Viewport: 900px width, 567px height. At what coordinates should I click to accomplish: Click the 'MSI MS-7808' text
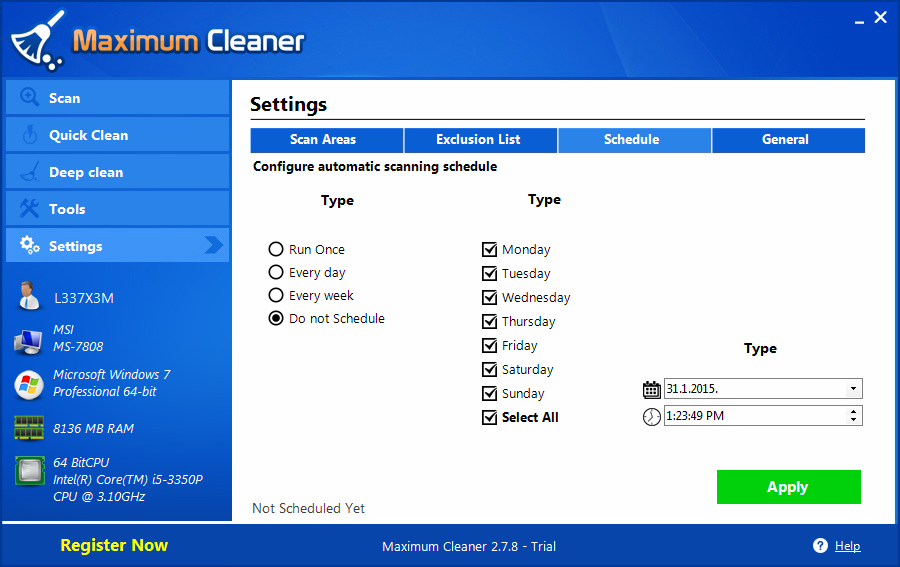pyautogui.click(x=78, y=338)
